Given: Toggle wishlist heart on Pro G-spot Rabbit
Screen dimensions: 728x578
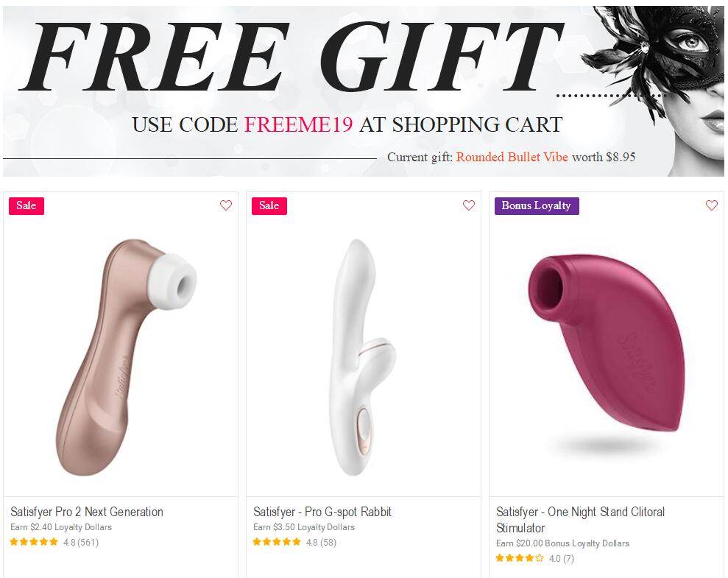Looking at the screenshot, I should coord(468,205).
